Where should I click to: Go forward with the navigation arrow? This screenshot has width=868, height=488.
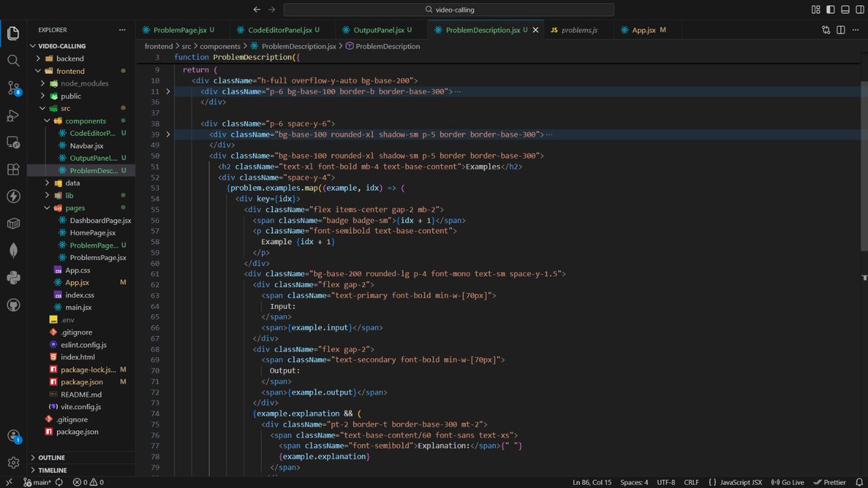coord(272,9)
